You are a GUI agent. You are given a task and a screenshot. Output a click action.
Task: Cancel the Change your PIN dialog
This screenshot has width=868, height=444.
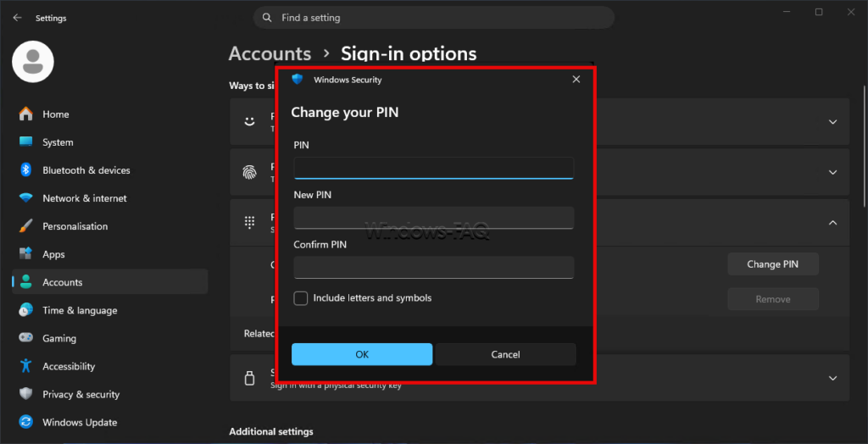coord(505,354)
